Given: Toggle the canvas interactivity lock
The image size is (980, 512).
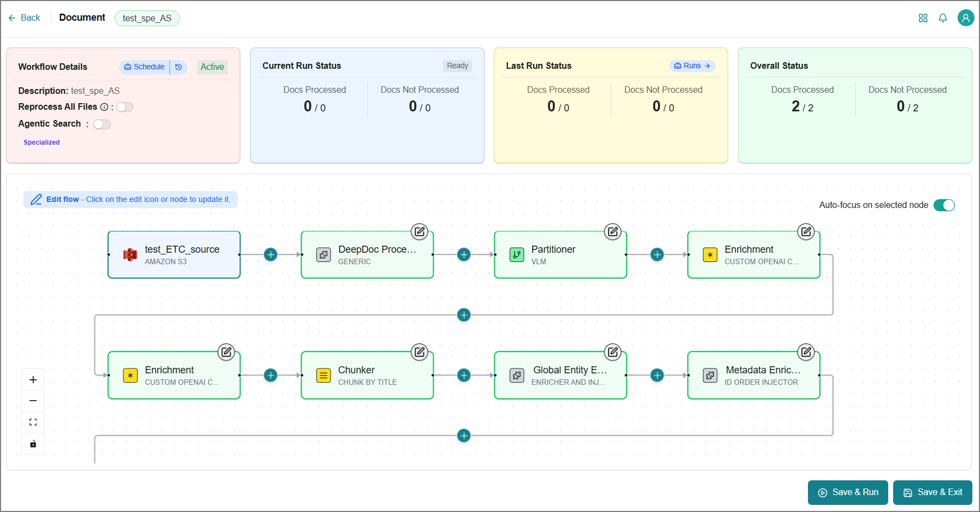Looking at the screenshot, I should pos(33,444).
